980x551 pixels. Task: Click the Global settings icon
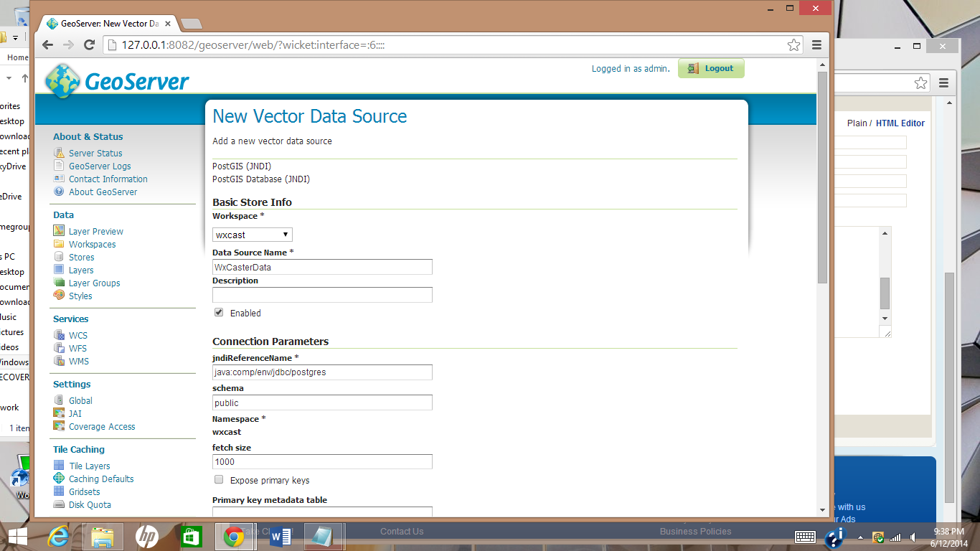(59, 400)
